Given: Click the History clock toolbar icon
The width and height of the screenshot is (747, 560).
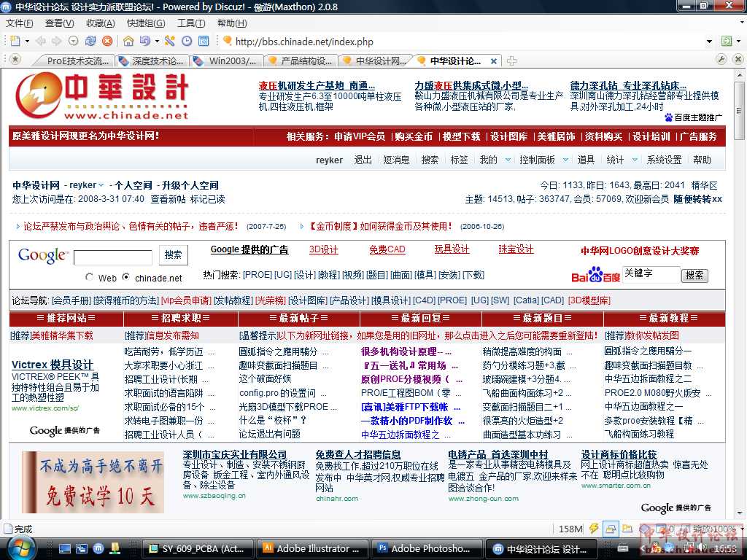Looking at the screenshot, I should [187, 41].
